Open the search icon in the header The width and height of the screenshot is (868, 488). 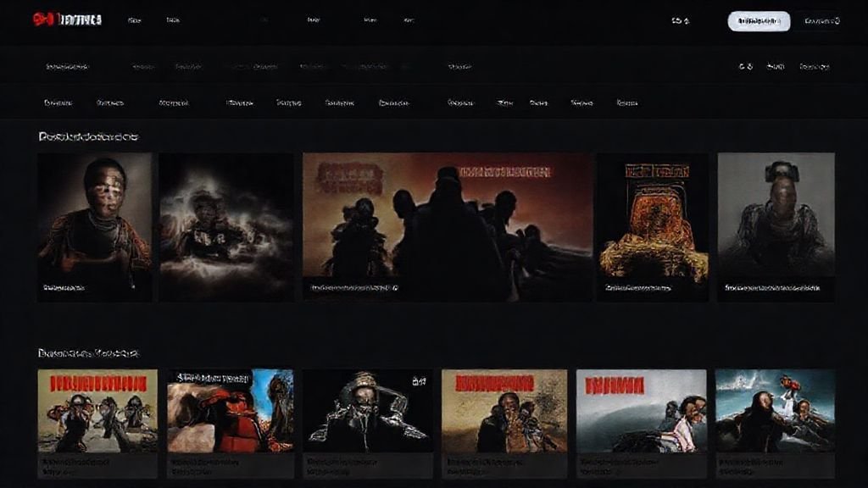pyautogui.click(x=675, y=20)
